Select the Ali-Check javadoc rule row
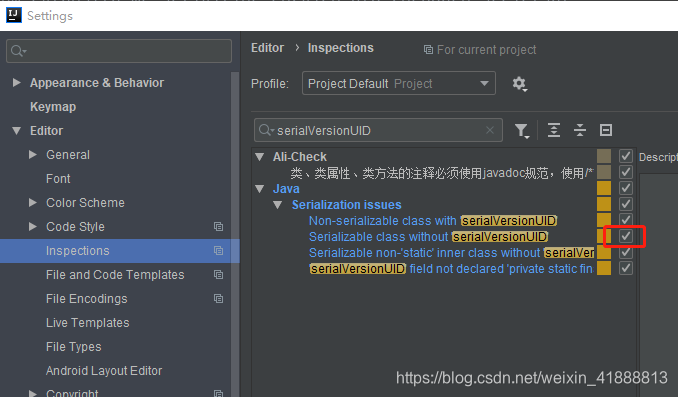The image size is (678, 397). pyautogui.click(x=441, y=173)
